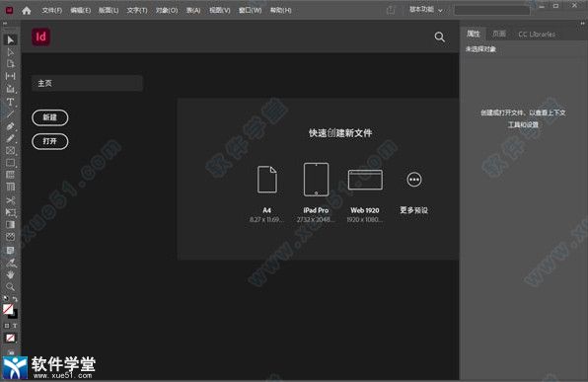Click the Apply None swatch

coord(10,338)
